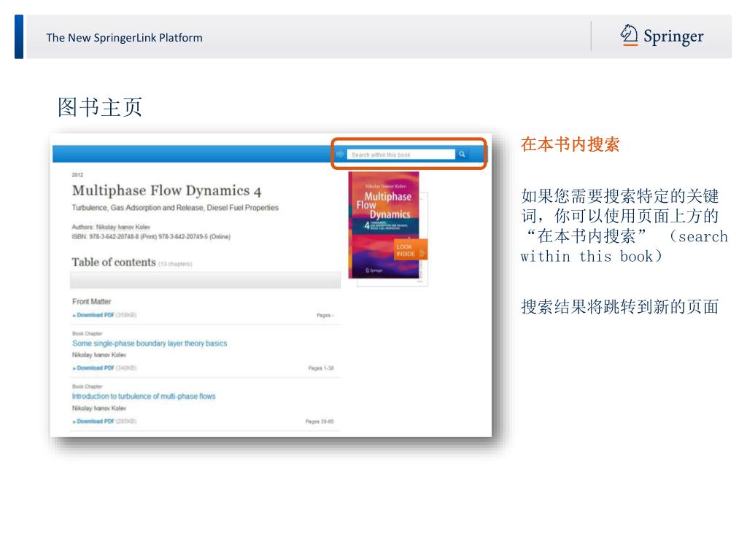Image resolution: width=747 pixels, height=560 pixels.
Task: Open LOOK INSIDE preview on book cover
Action: click(410, 250)
